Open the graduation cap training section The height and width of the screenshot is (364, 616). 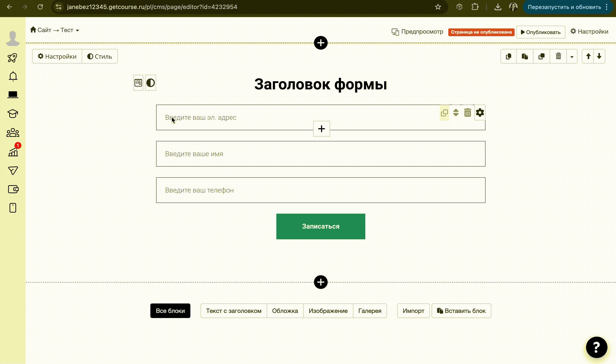13,114
